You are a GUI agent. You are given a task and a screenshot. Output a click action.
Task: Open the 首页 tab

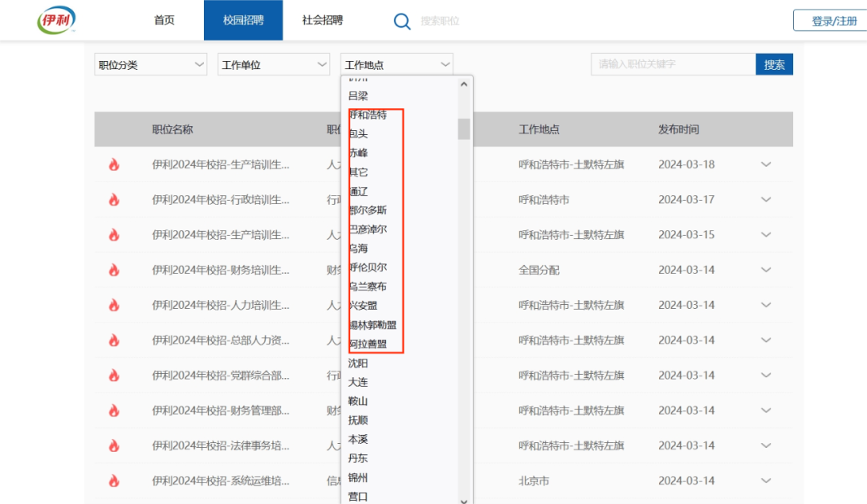click(165, 20)
